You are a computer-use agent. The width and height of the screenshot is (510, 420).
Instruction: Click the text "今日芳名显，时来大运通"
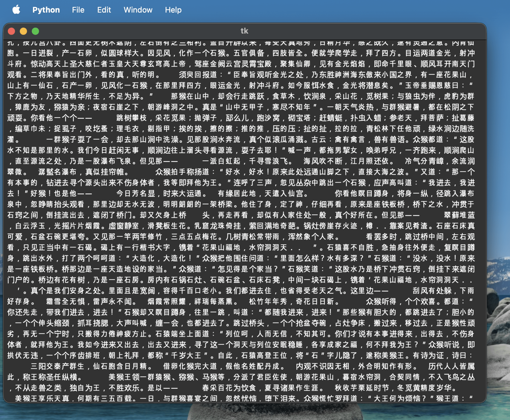pyautogui.click(x=159, y=194)
